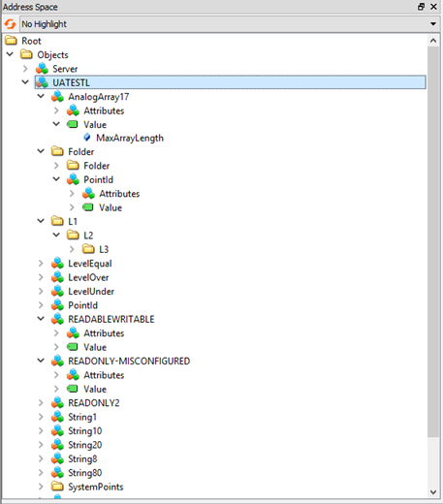This screenshot has height=504, width=443.
Task: Undock the Address Space panel
Action: (422, 7)
